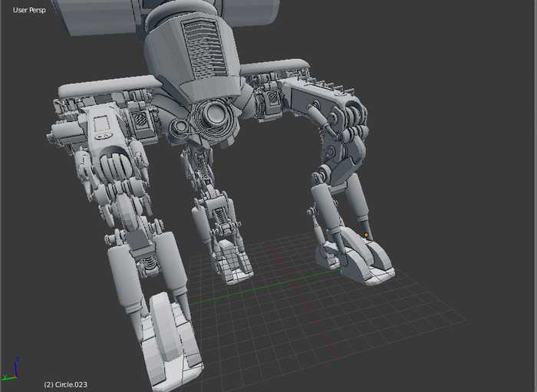
Task: Click the (2) Circle.023 object name text
Action: click(x=65, y=384)
